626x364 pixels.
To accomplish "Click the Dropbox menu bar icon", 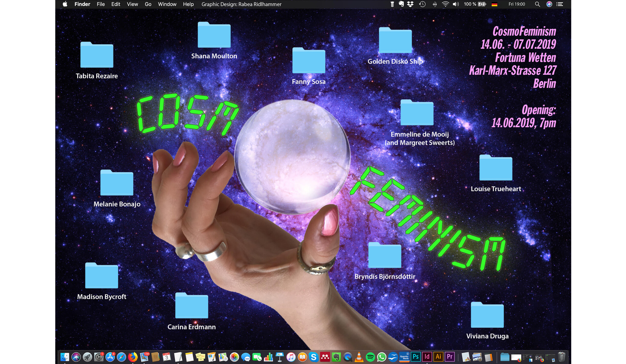I will point(410,4).
